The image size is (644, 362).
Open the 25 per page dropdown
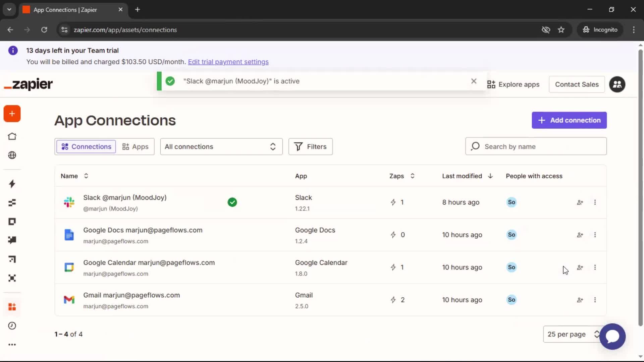[572, 334]
